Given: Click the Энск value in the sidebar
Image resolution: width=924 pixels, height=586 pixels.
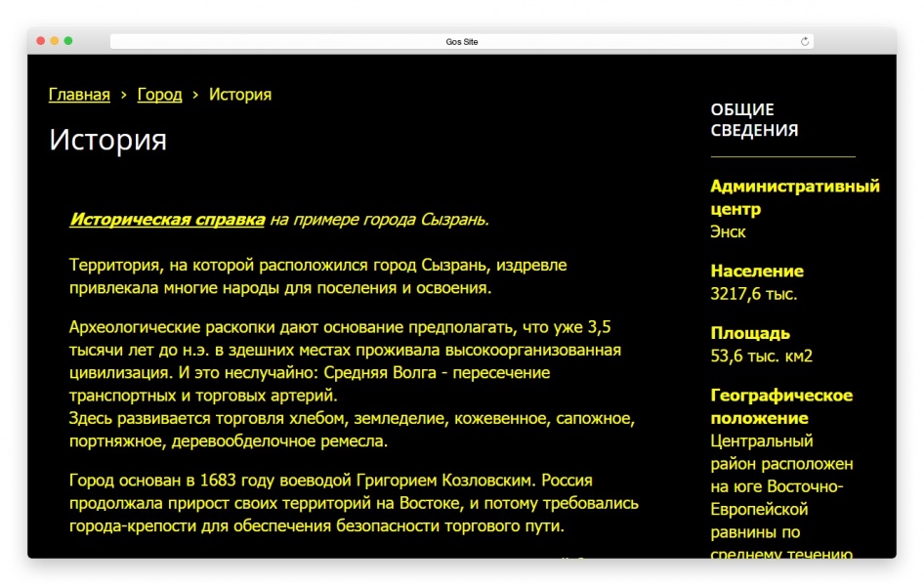Looking at the screenshot, I should (x=728, y=231).
